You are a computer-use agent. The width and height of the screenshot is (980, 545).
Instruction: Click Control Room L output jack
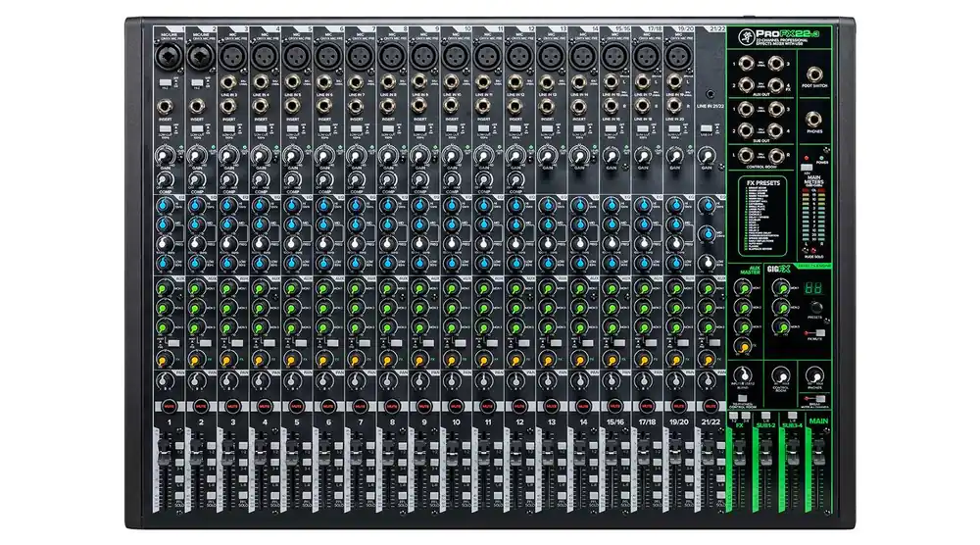746,155
